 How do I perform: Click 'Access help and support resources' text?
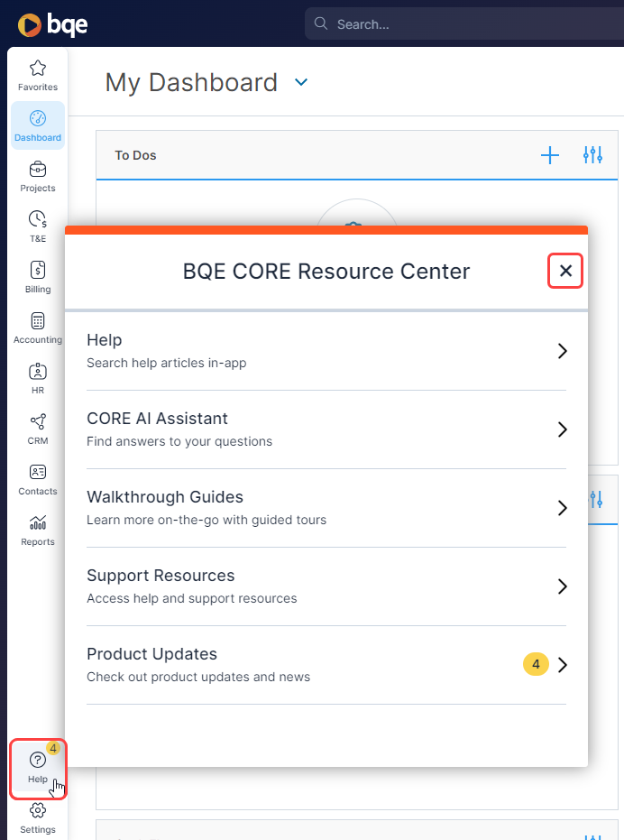192,598
